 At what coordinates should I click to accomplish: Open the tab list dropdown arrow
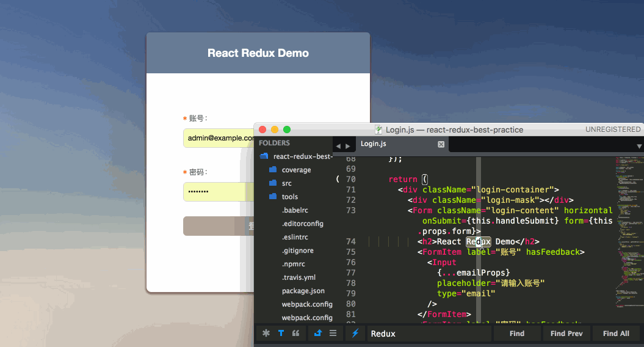click(x=639, y=147)
